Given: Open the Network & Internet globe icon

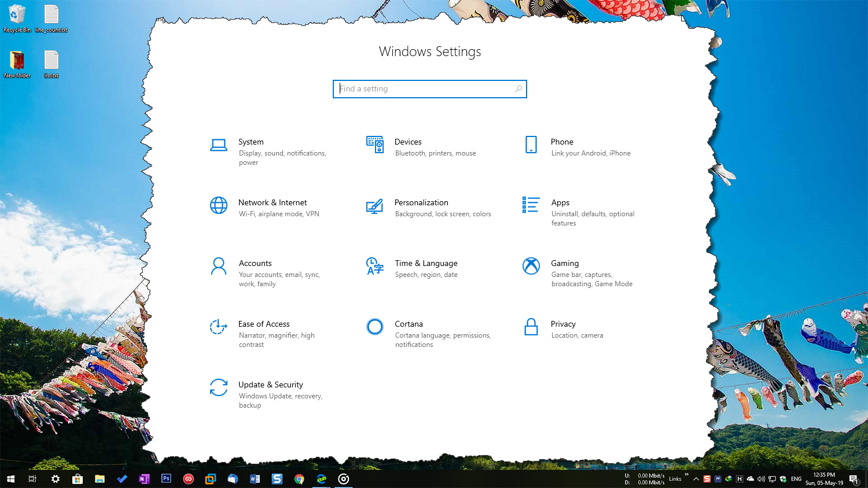Looking at the screenshot, I should coord(219,205).
